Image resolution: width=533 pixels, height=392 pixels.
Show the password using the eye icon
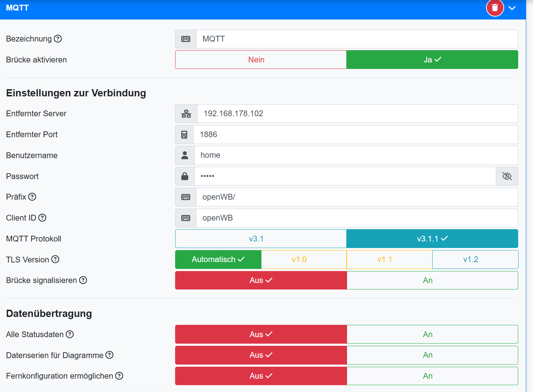pos(507,176)
